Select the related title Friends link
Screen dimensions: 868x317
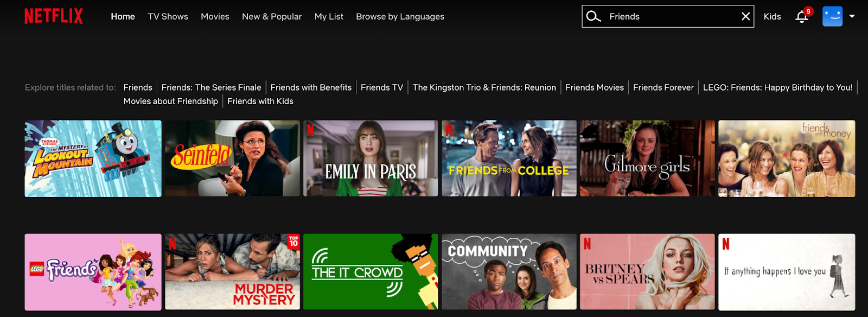[138, 87]
